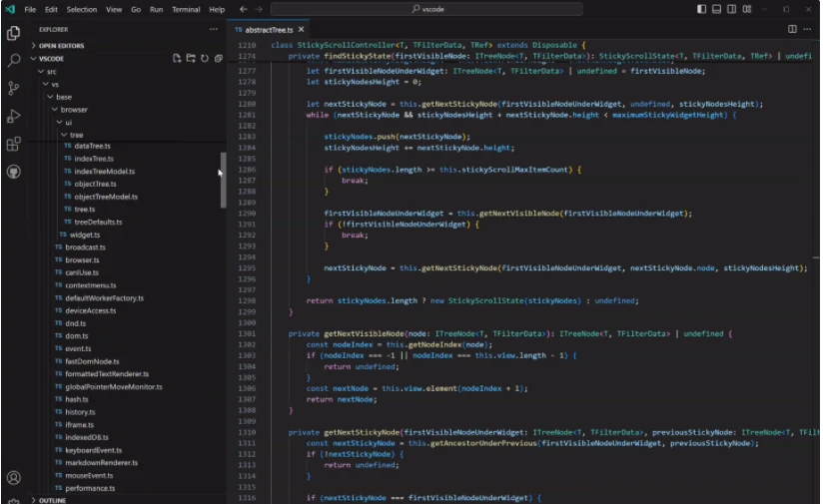
Task: Toggle the primary side bar layout
Action: click(x=701, y=9)
